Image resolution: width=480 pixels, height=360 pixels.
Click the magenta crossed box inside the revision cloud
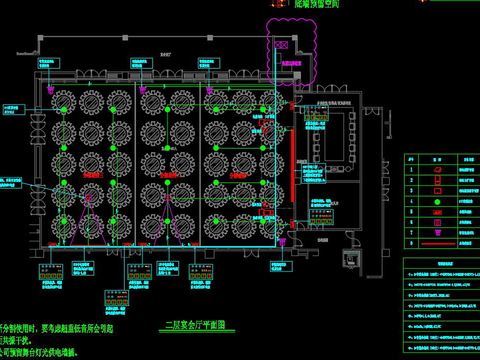(281, 45)
